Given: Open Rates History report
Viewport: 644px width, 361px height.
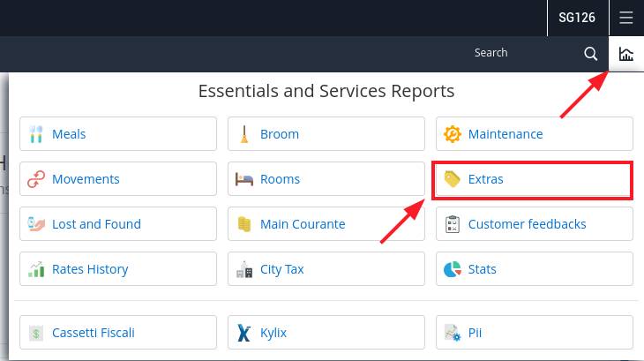Looking at the screenshot, I should tap(118, 269).
